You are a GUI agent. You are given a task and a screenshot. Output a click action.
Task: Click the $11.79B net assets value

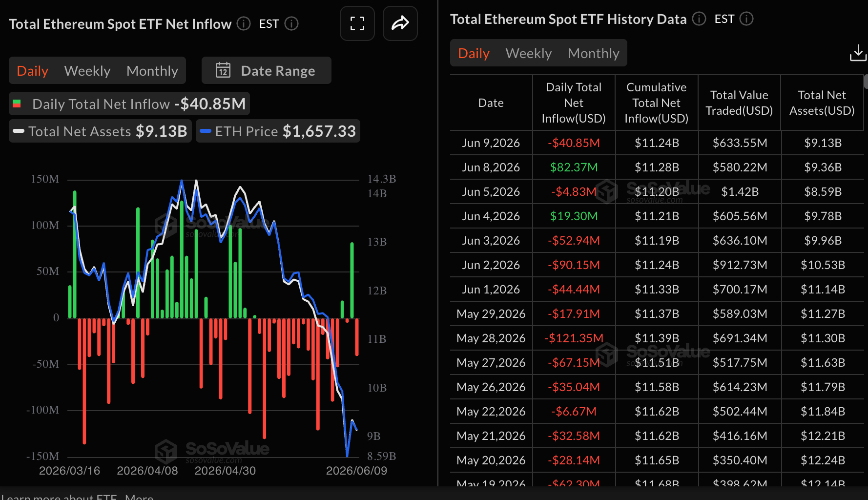pos(823,387)
